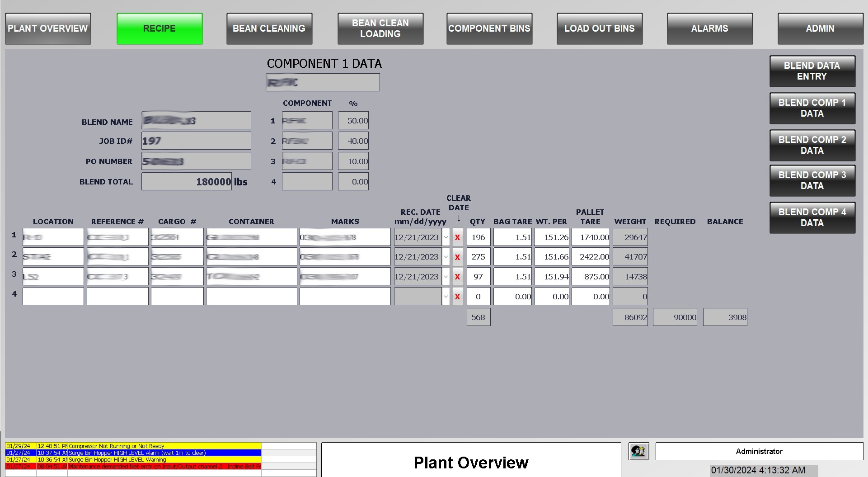
Task: Click row 4 Location input field
Action: tap(53, 297)
